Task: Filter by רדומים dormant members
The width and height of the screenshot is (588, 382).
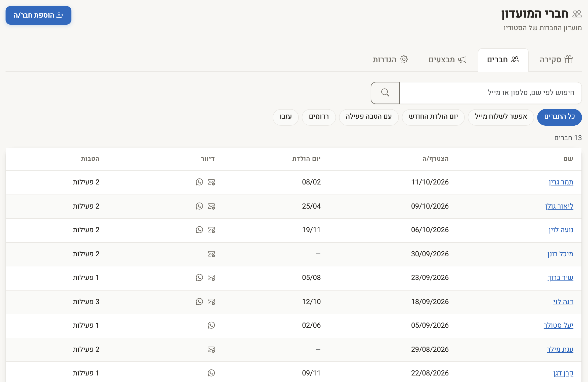Action: tap(319, 117)
